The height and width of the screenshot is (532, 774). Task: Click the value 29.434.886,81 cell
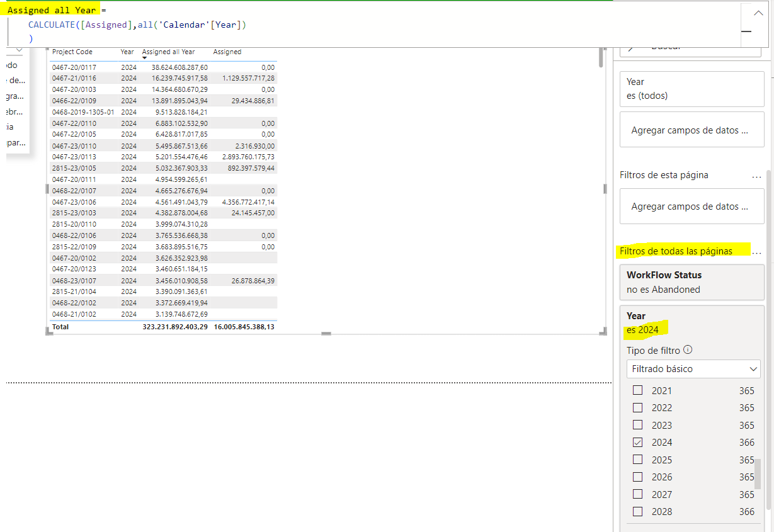coord(253,101)
